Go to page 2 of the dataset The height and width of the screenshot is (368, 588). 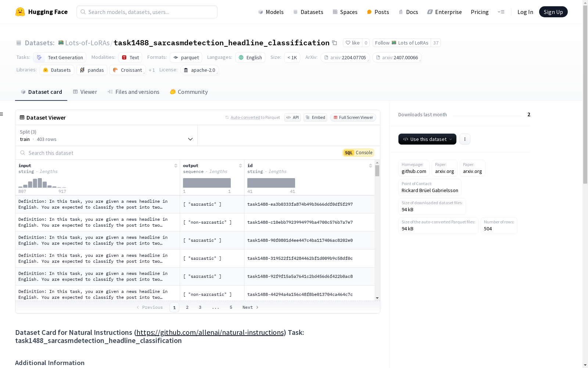click(x=187, y=307)
